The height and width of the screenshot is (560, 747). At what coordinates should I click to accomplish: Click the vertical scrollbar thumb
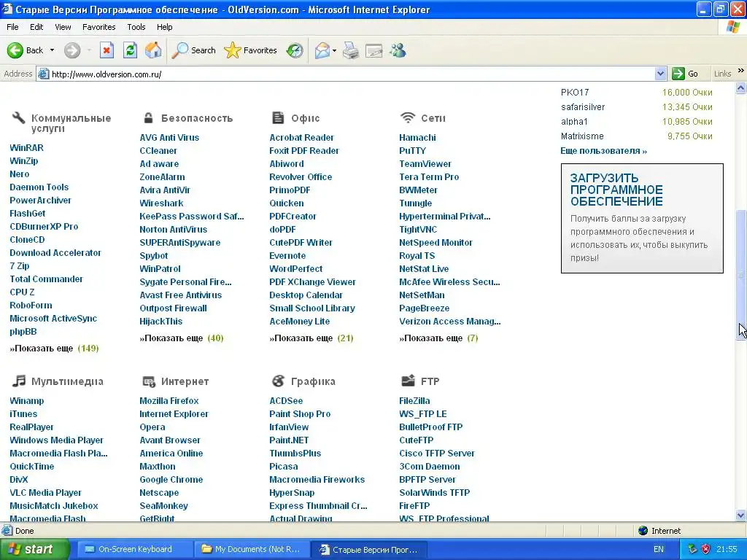(x=741, y=274)
